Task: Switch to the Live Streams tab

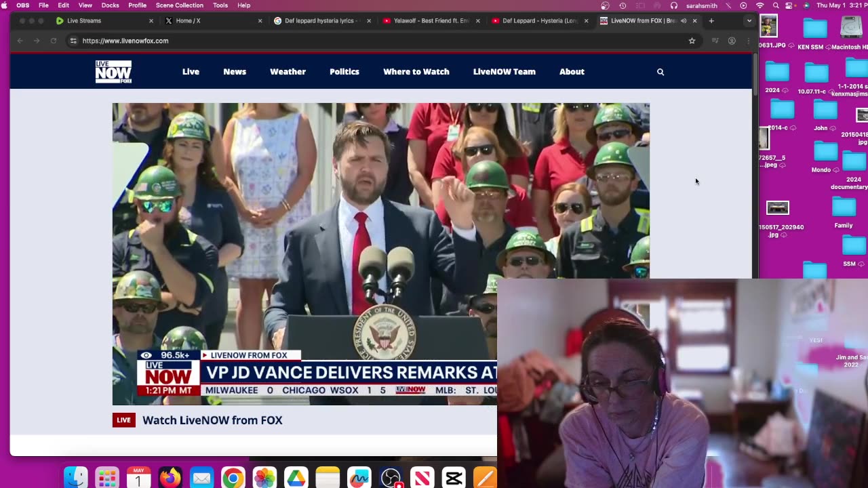Action: click(x=103, y=21)
